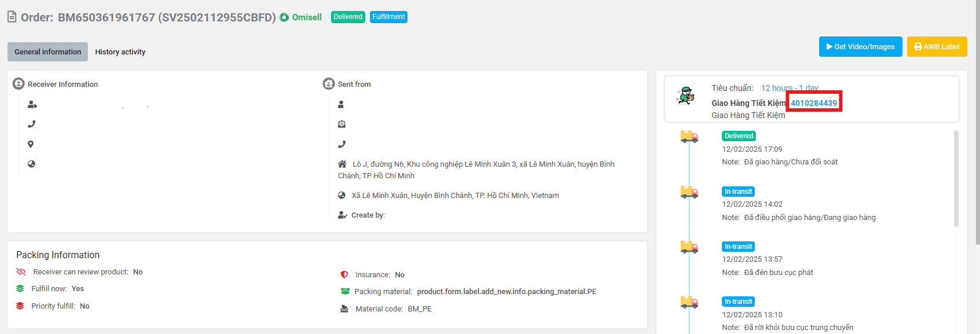Click the order document icon beside the title
The width and height of the screenshot is (980, 334).
[12, 17]
